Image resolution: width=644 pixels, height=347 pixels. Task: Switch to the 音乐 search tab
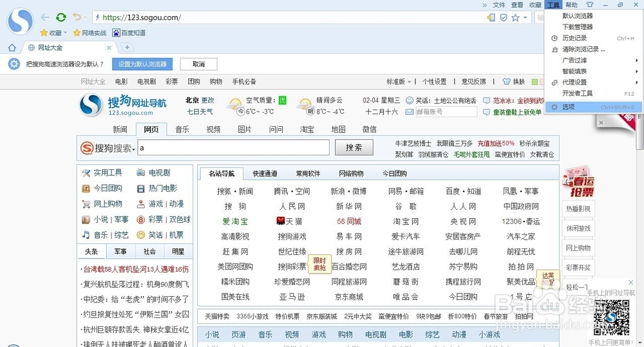pos(182,129)
